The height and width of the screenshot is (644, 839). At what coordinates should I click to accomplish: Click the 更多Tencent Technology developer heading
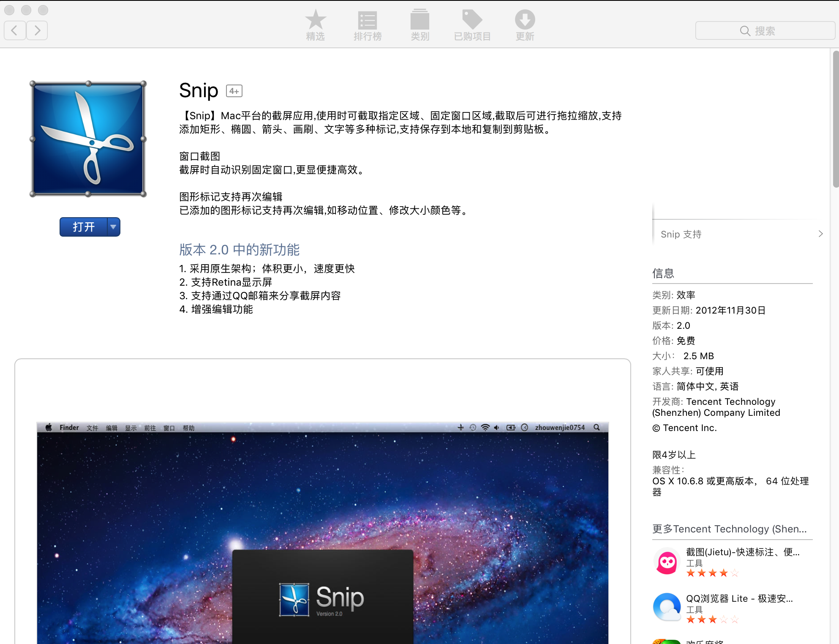729,529
